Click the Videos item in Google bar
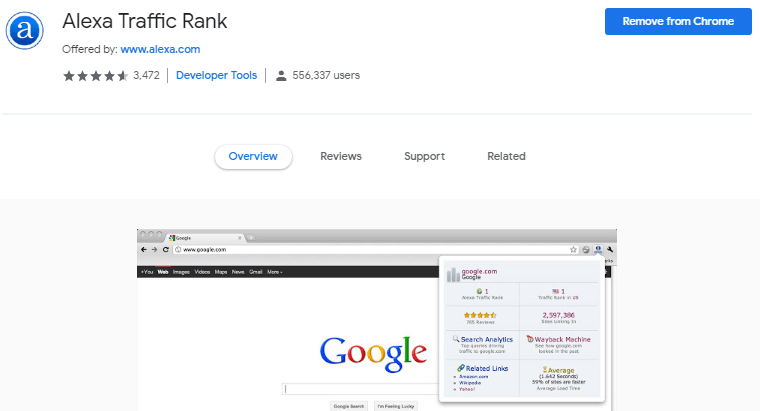 [202, 272]
